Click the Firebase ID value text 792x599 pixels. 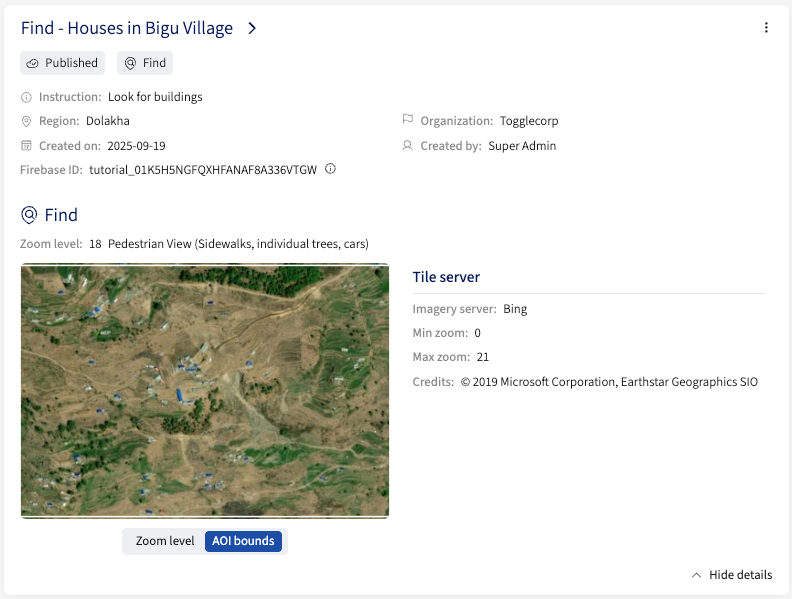pyautogui.click(x=203, y=170)
